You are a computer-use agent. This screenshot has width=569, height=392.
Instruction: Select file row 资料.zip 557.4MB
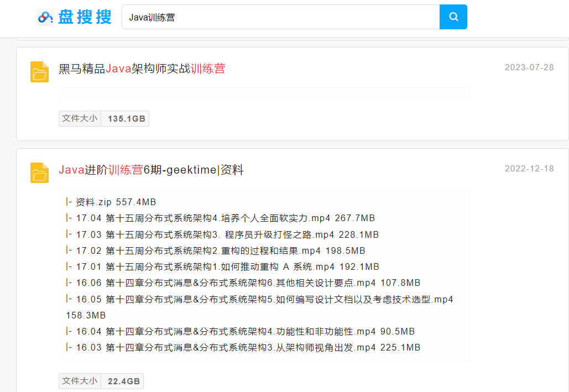(x=111, y=202)
